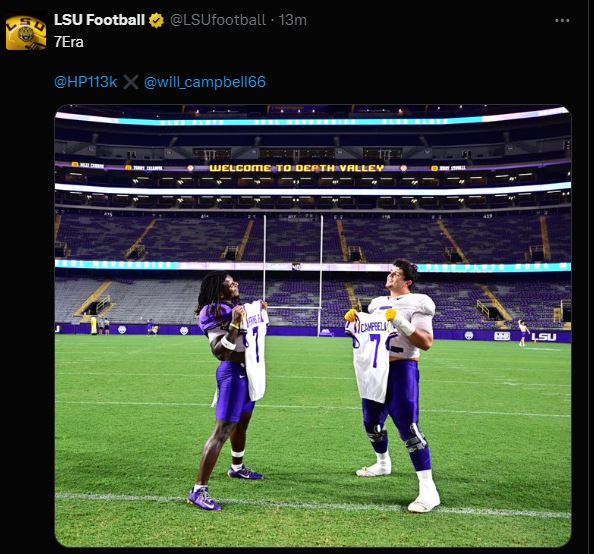Open the LSU Football profile avatar
The width and height of the screenshot is (594, 554).
point(26,33)
